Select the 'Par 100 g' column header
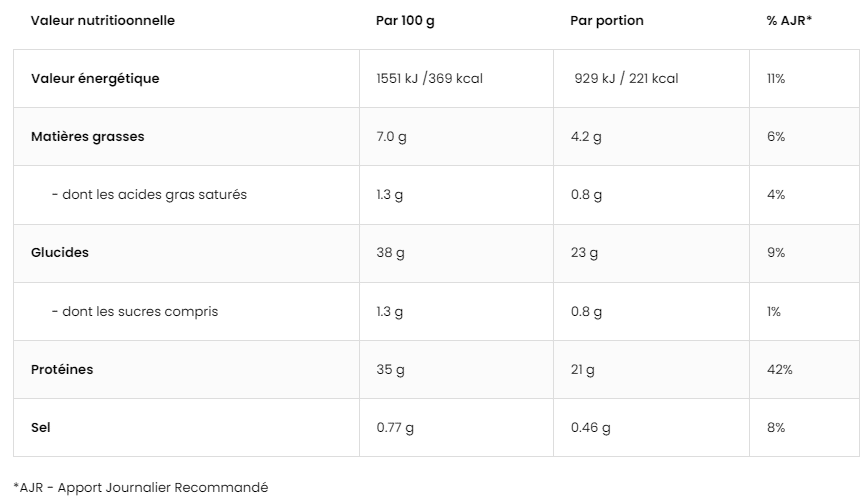The image size is (868, 498). (405, 21)
